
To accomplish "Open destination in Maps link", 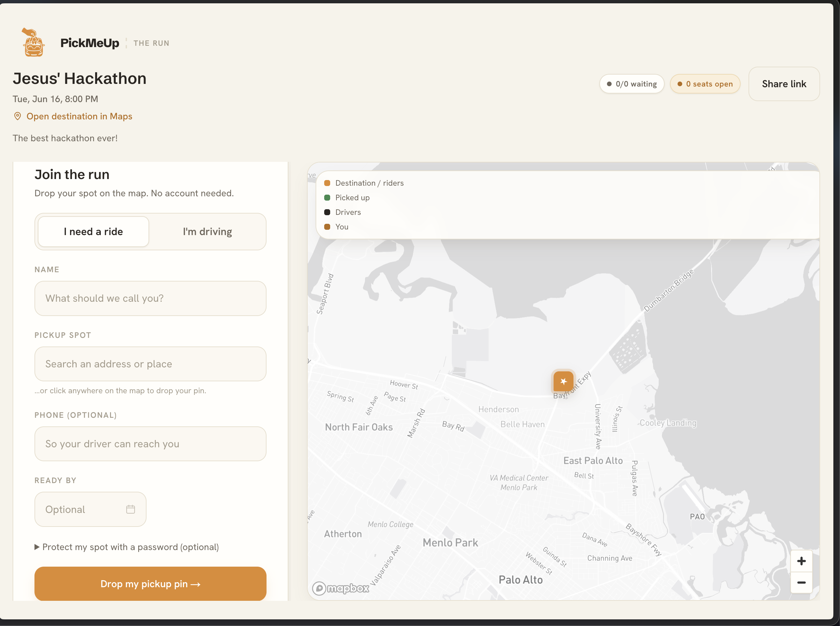I will tap(79, 116).
